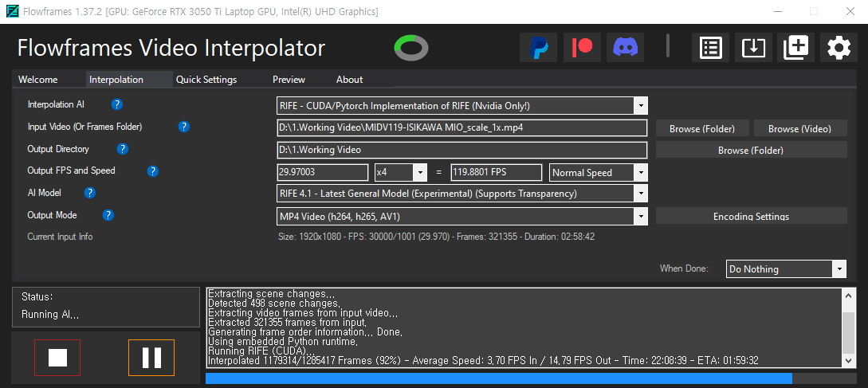Click 'Extracted 321355 frames from input.' log line
868x388 pixels.
point(287,322)
